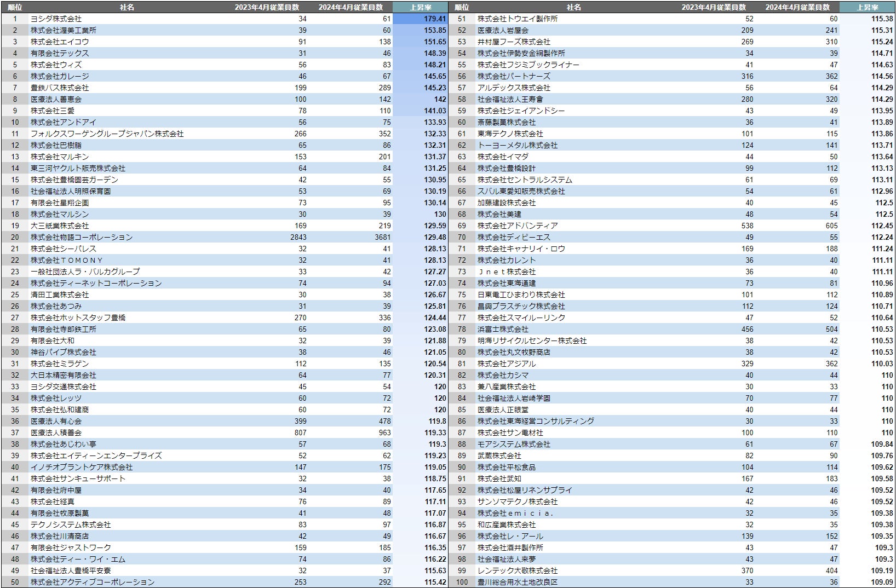
Task: Click the 株式会社ティーネットコーポレーション cell
Action: 96,283
